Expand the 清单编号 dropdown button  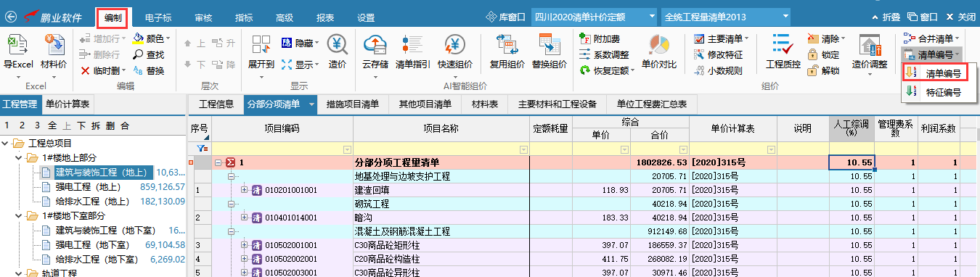[x=933, y=54]
